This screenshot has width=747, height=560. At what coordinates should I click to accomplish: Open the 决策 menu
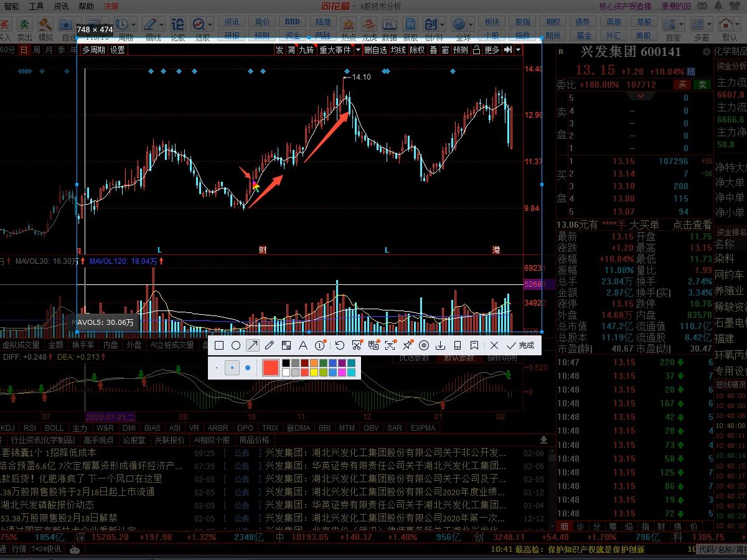click(x=111, y=6)
